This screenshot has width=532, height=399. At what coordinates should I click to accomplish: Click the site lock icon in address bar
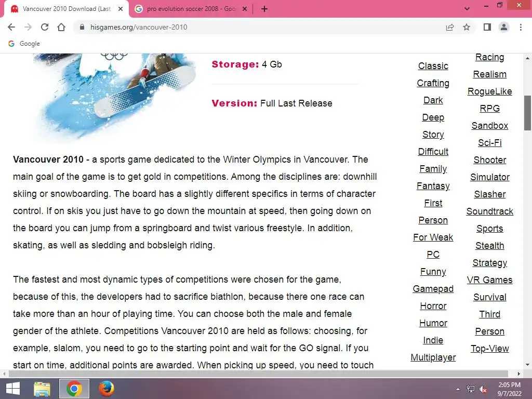[82, 27]
